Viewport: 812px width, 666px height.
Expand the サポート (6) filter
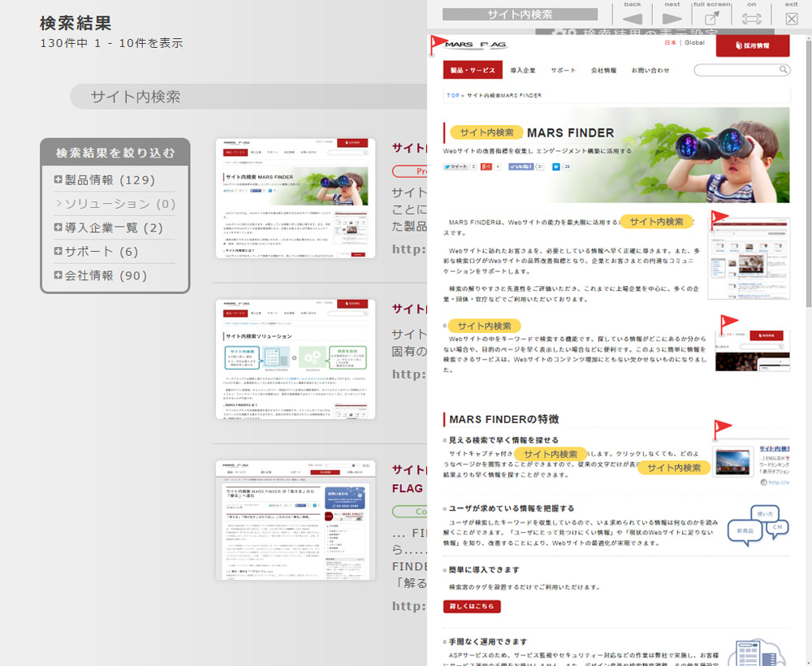tap(58, 251)
